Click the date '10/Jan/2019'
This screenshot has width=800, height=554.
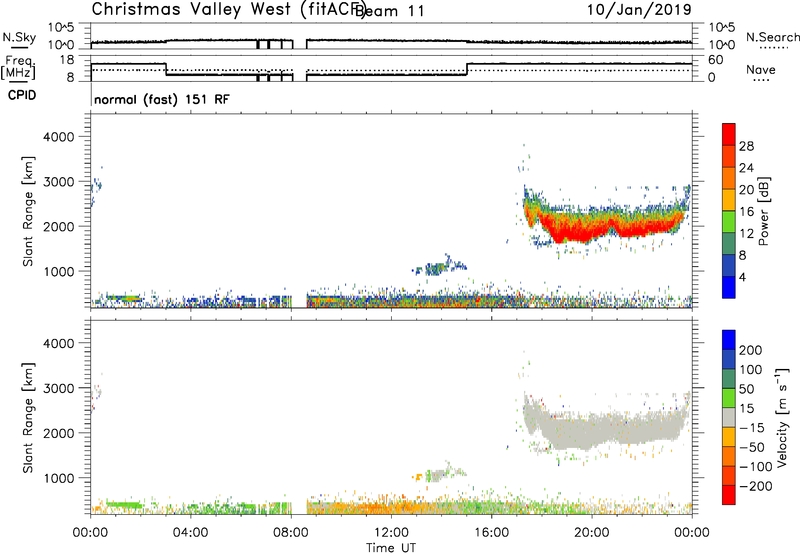pos(639,10)
